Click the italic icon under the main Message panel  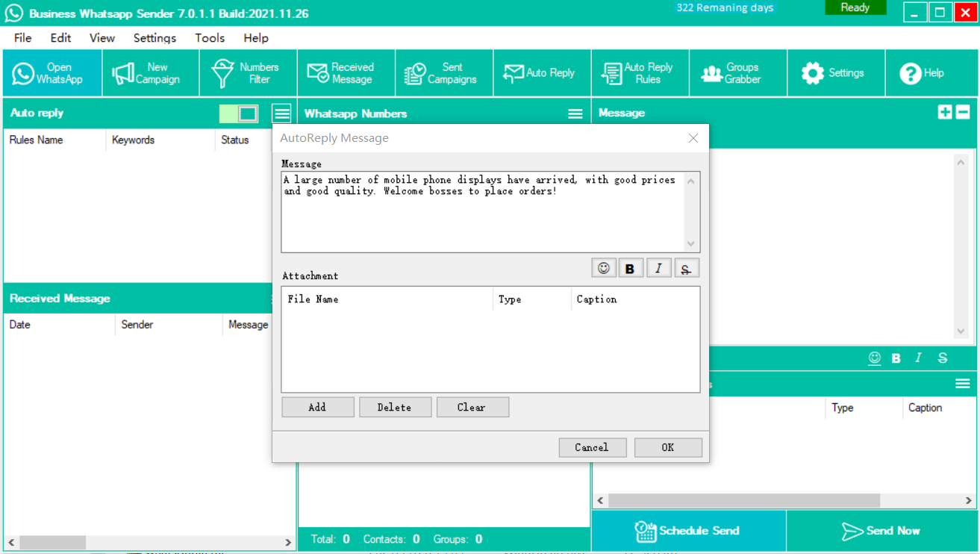coord(918,358)
